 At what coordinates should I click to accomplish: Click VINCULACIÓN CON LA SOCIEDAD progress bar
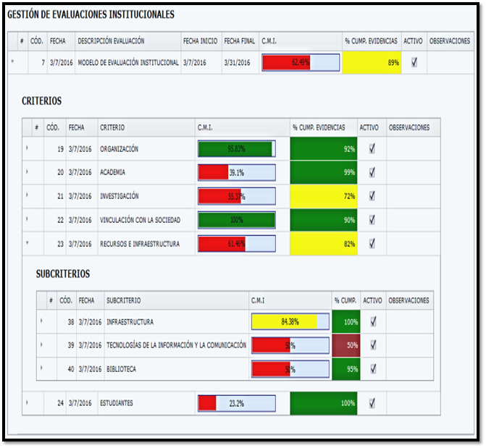click(236, 220)
